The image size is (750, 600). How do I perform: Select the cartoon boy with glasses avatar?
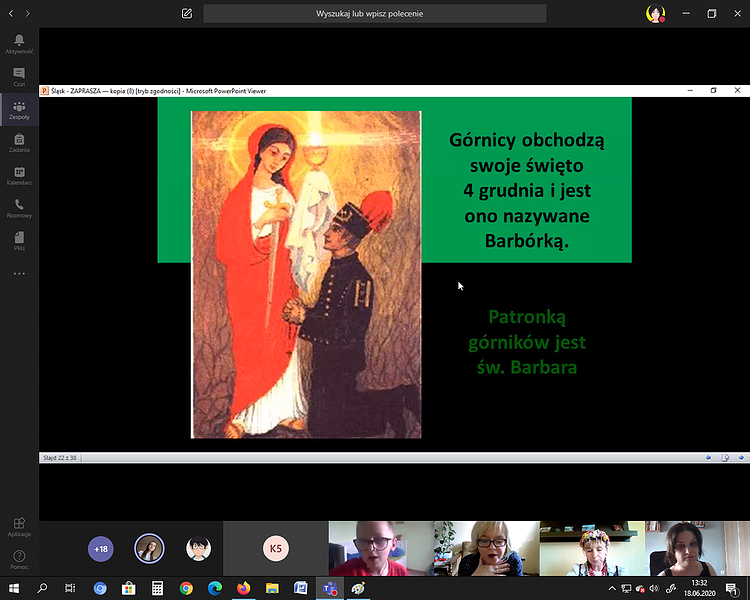pyautogui.click(x=198, y=548)
